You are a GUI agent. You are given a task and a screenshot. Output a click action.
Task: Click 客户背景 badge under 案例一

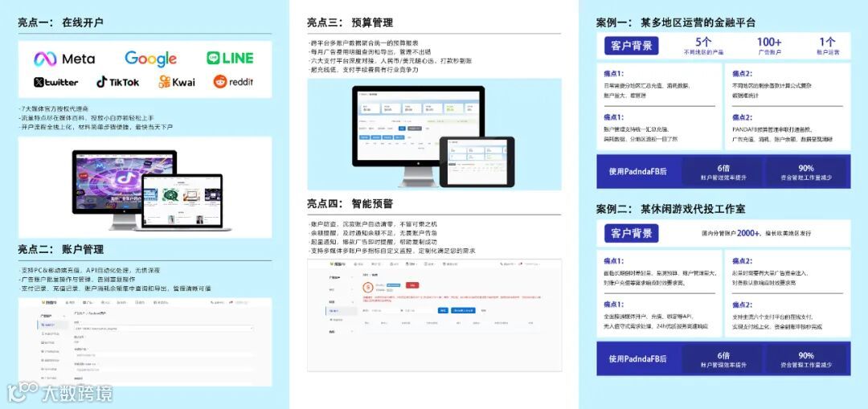tap(632, 45)
